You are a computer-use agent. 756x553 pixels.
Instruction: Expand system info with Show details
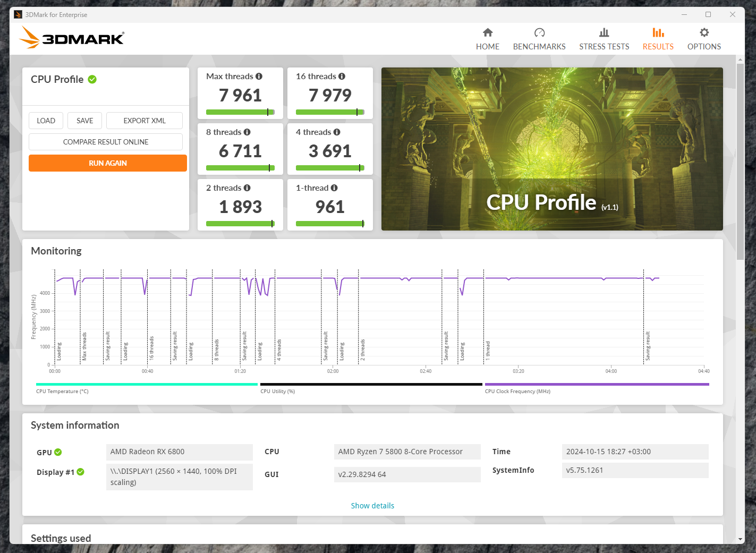[x=372, y=506]
